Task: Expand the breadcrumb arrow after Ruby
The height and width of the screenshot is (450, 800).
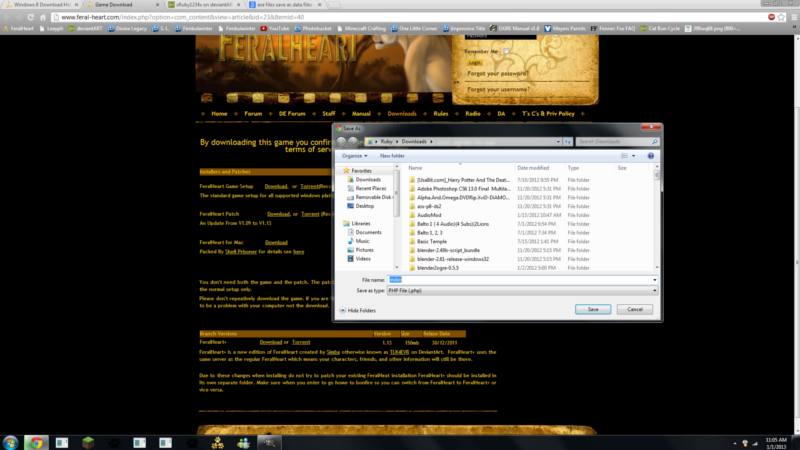Action: pos(397,141)
